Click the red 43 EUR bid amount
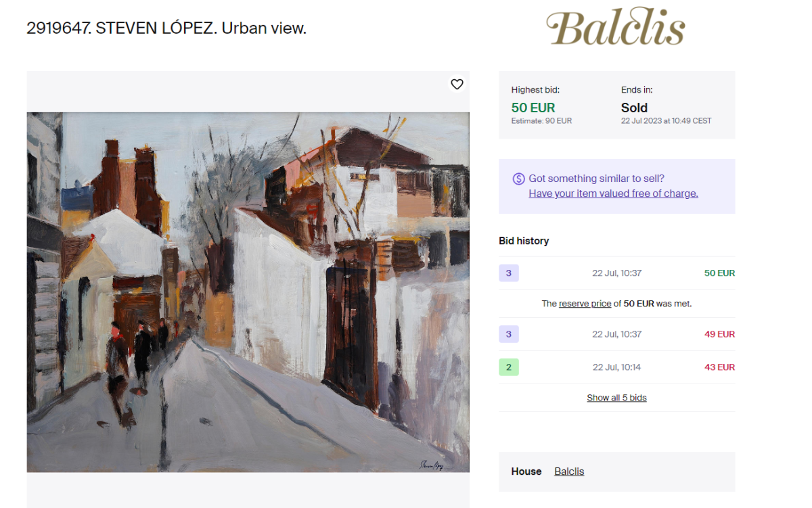 [719, 367]
